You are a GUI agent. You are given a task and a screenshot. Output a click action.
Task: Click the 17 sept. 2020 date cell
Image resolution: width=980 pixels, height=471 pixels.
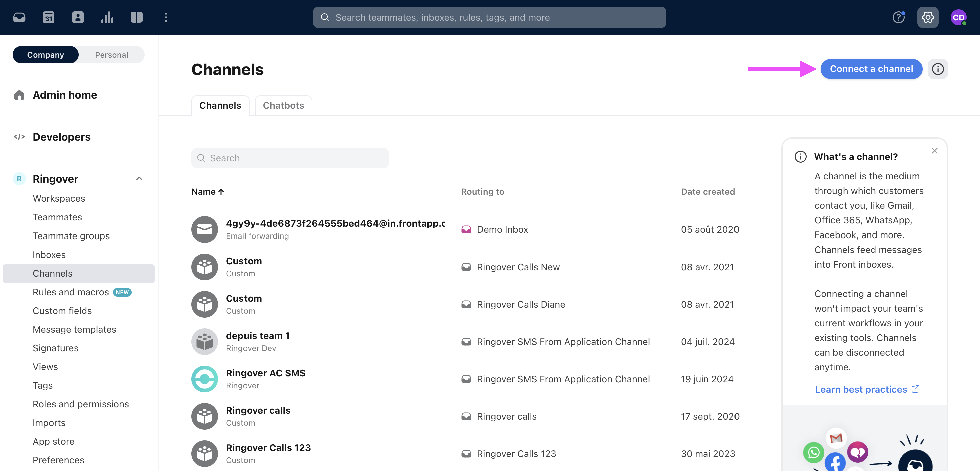(710, 416)
